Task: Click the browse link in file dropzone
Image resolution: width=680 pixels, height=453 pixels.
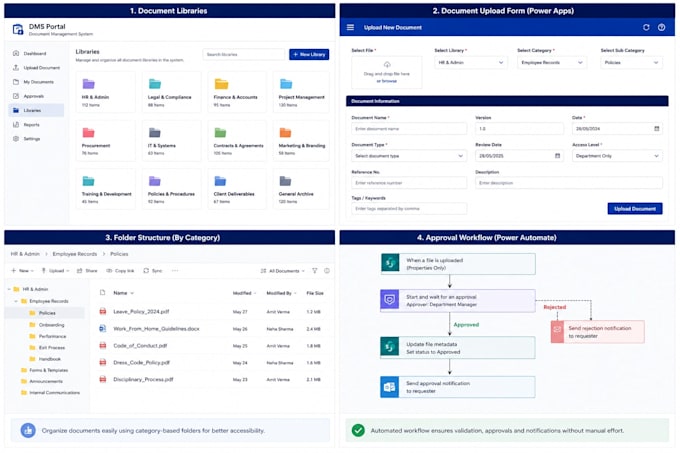Action: pos(387,81)
